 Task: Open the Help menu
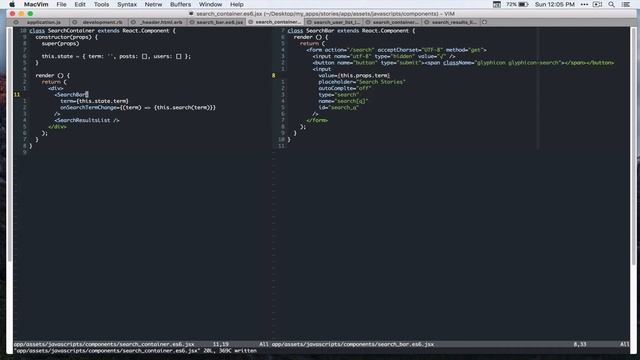[x=237, y=4]
